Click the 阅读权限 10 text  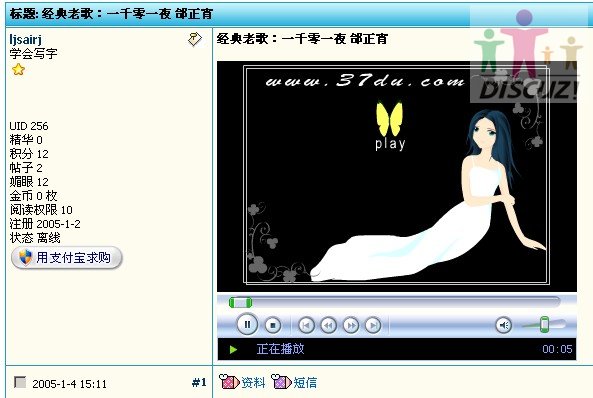(x=41, y=210)
